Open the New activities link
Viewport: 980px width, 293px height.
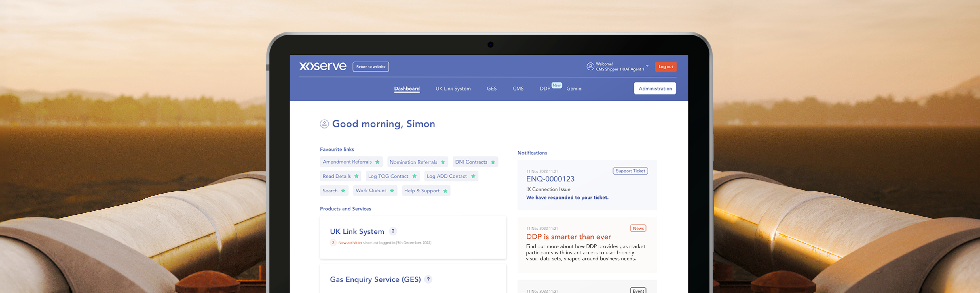coord(350,243)
